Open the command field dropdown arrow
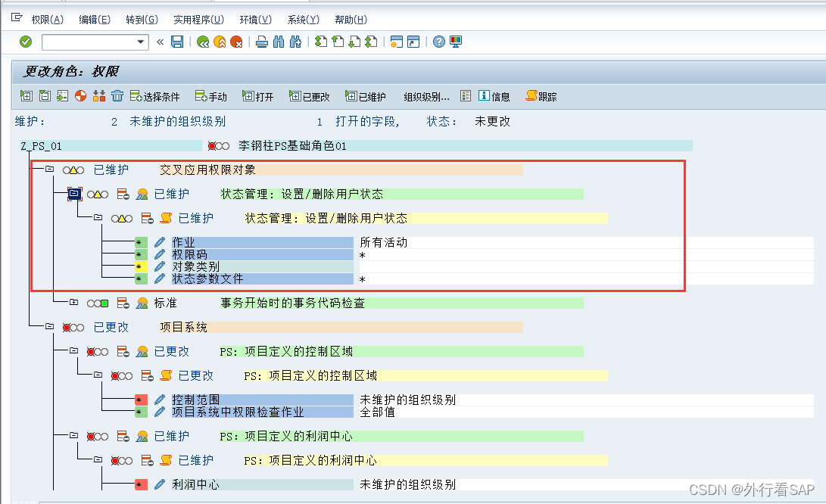This screenshot has width=826, height=504. click(x=140, y=42)
